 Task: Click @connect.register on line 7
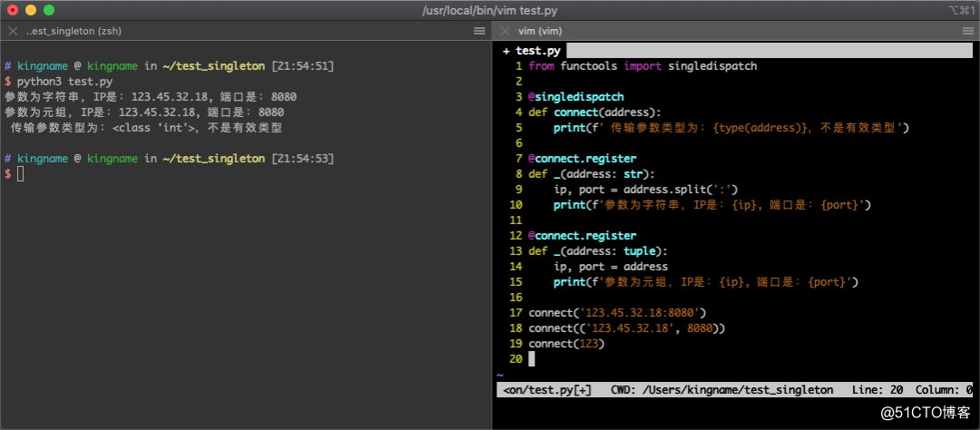click(582, 159)
